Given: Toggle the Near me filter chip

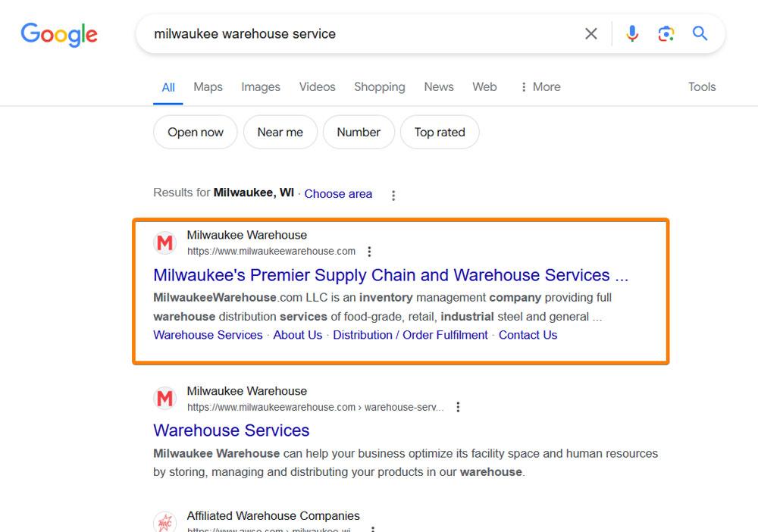Looking at the screenshot, I should (x=280, y=132).
